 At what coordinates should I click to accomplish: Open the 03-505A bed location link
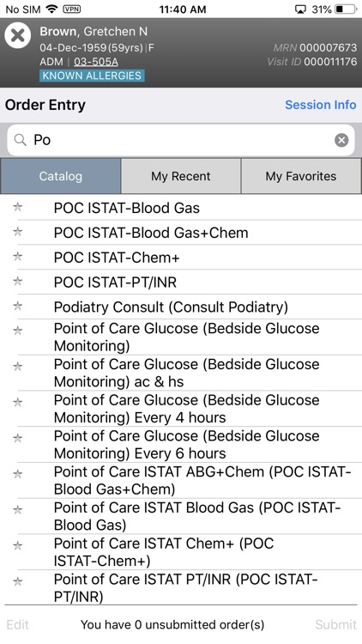(95, 62)
